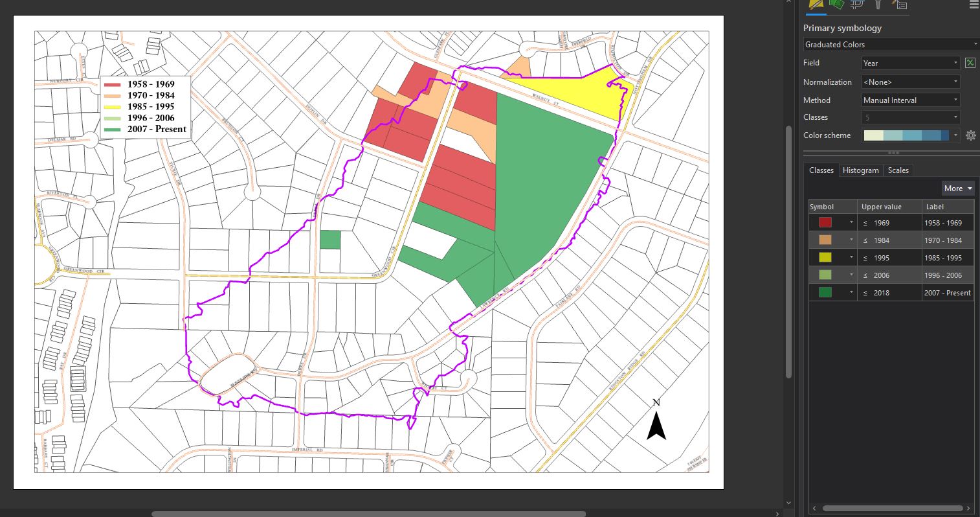Click the class label 1970 - 1984 in the table
The image size is (980, 517).
(x=948, y=240)
